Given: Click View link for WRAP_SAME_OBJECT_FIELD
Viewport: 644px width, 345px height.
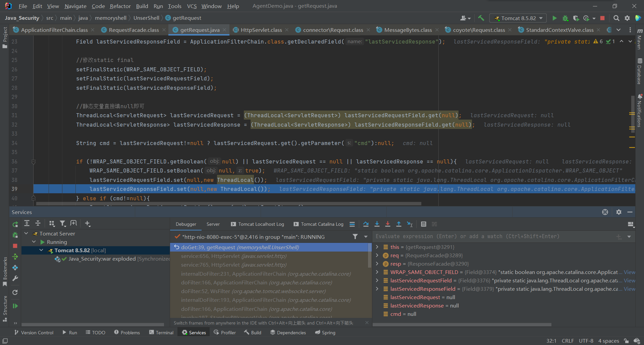Looking at the screenshot, I should [629, 272].
